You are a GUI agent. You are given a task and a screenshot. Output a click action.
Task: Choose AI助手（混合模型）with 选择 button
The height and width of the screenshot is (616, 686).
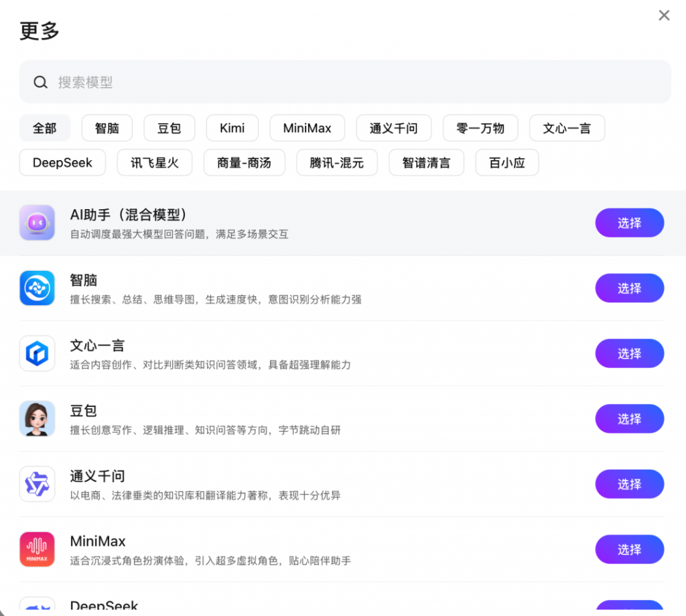coord(630,223)
